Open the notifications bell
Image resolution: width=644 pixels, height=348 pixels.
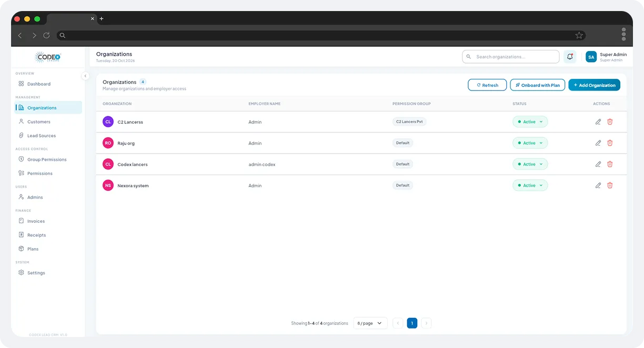[x=570, y=57]
